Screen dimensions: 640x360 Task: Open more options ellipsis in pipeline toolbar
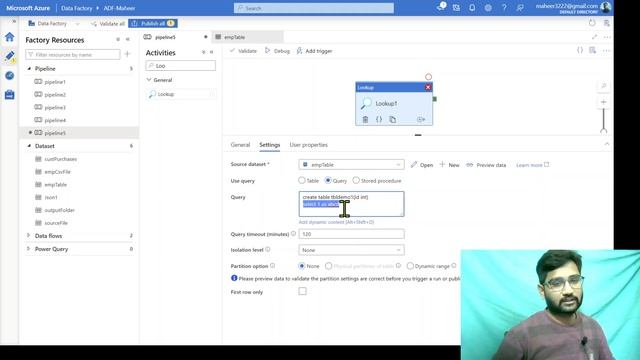pos(606,51)
